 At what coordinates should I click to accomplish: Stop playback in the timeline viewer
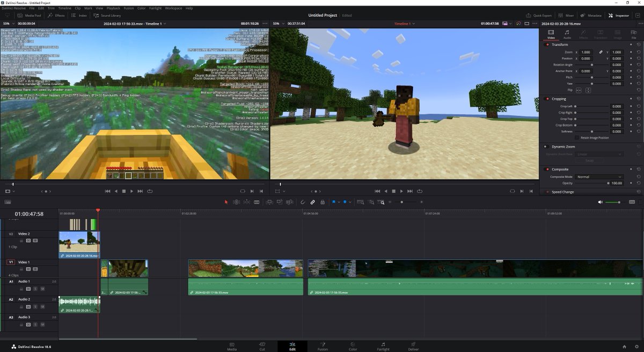(x=393, y=191)
